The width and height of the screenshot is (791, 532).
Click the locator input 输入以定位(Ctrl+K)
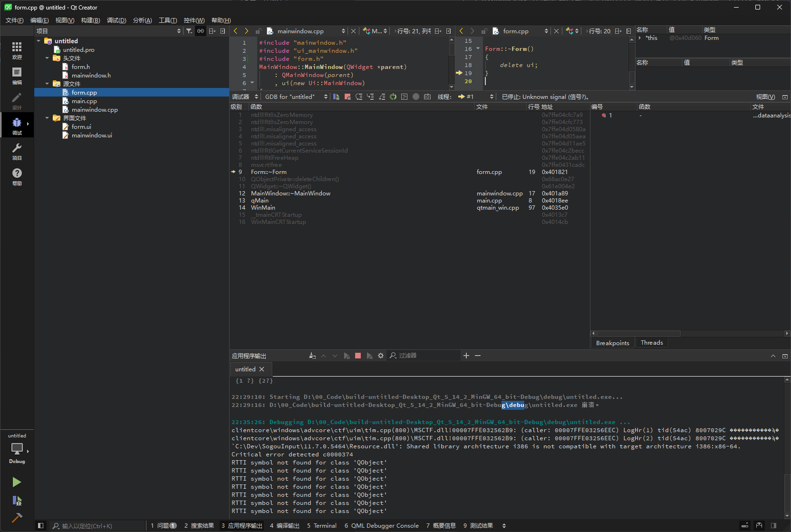97,526
